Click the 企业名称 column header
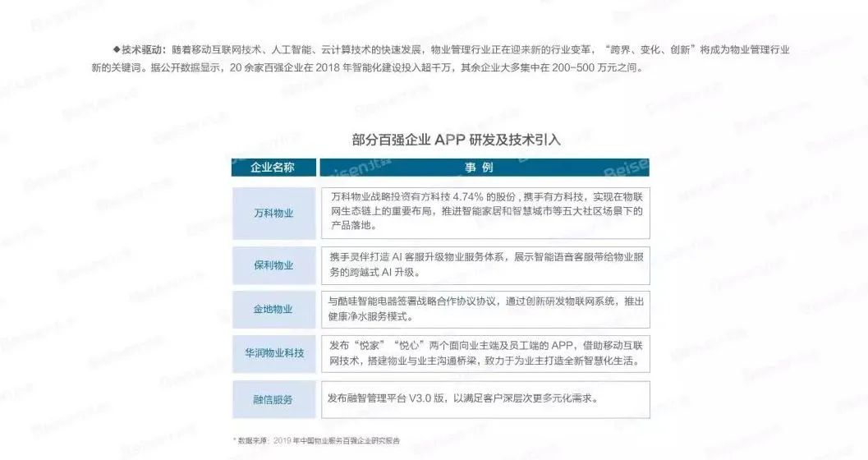 pyautogui.click(x=273, y=168)
